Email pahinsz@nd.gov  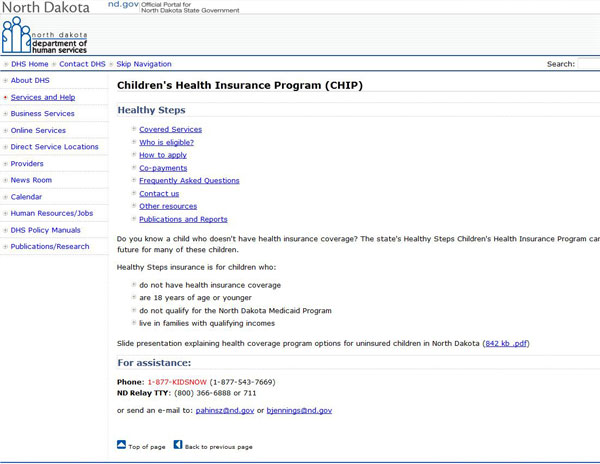click(225, 410)
